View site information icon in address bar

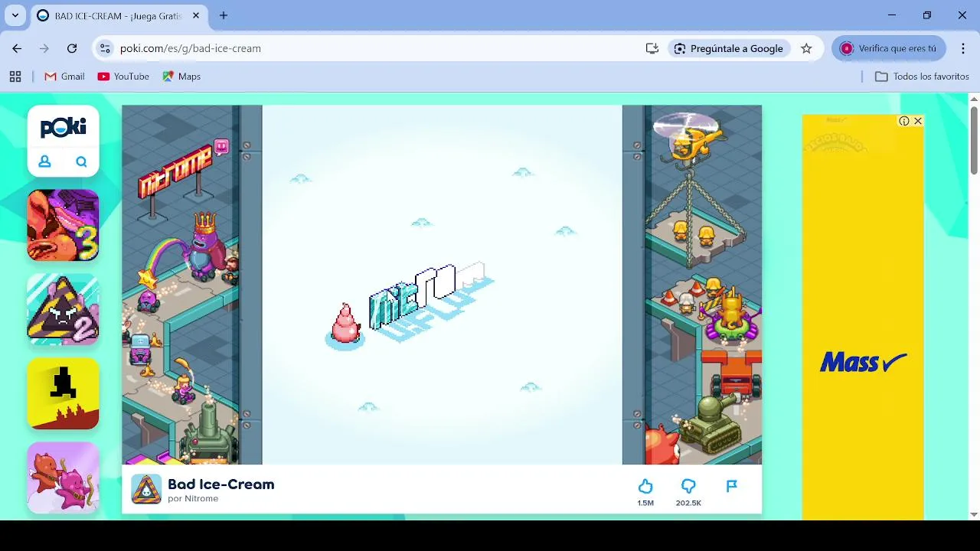click(105, 48)
